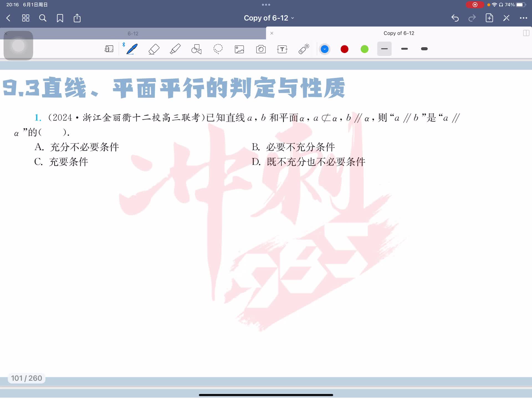Select the Highlighter tool
This screenshot has width=532, height=399.
click(175, 49)
